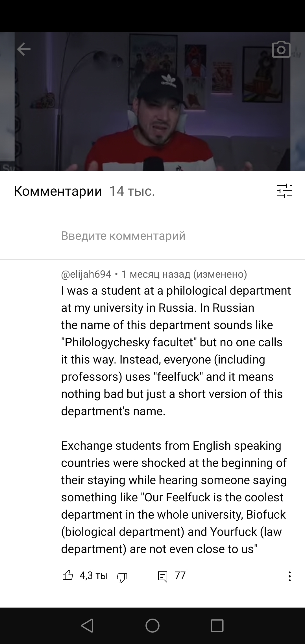Tap the 4,3 тыс like count

tap(94, 576)
